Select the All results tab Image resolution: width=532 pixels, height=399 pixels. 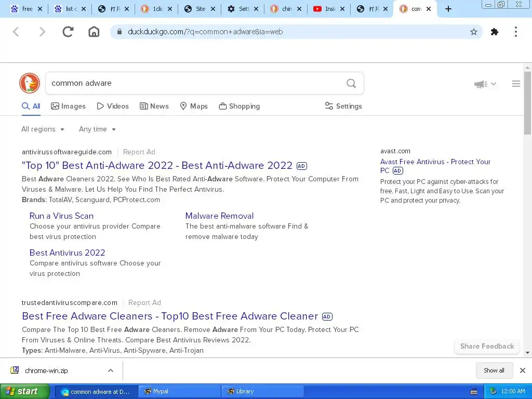(x=31, y=106)
